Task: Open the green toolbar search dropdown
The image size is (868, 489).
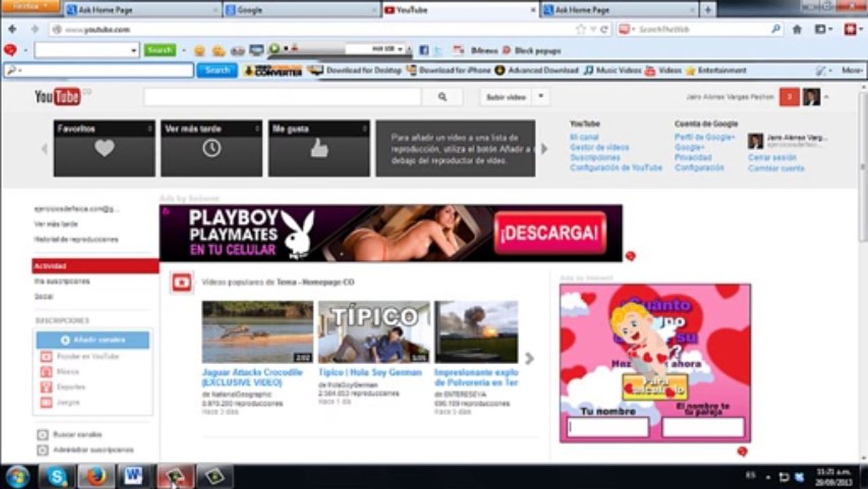Action: 134,50
